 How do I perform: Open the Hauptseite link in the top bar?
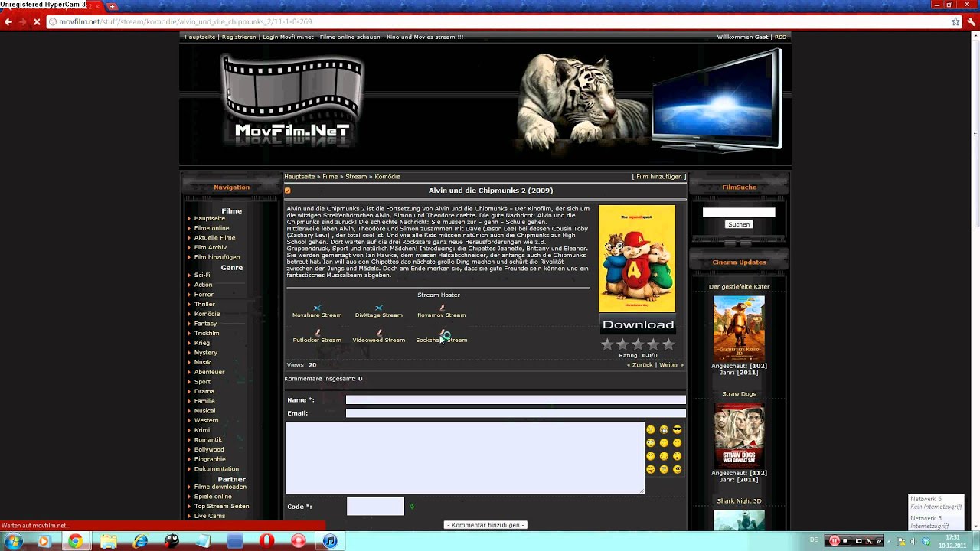coord(200,37)
